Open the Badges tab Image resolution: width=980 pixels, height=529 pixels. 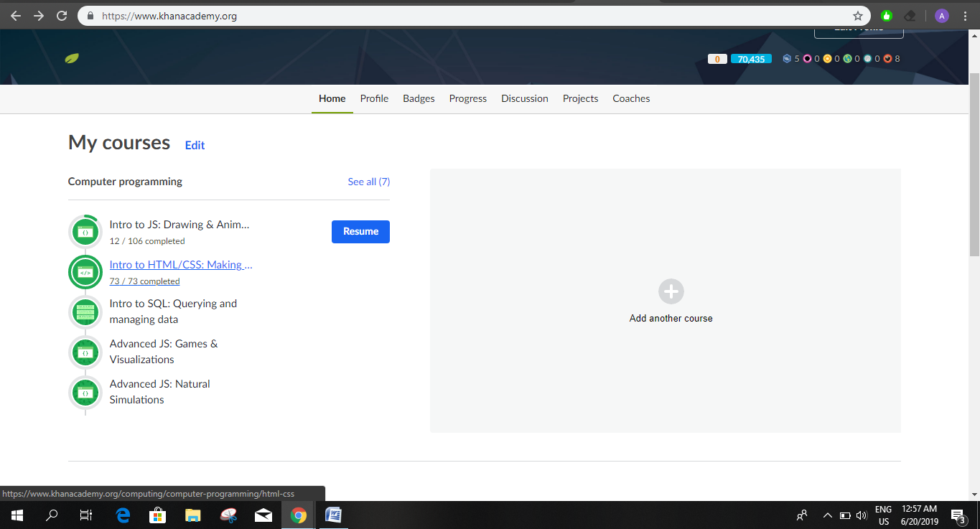tap(419, 98)
